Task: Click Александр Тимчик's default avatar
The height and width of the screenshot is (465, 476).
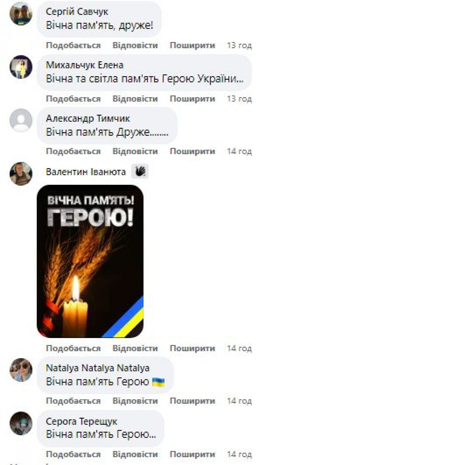Action: click(x=21, y=120)
